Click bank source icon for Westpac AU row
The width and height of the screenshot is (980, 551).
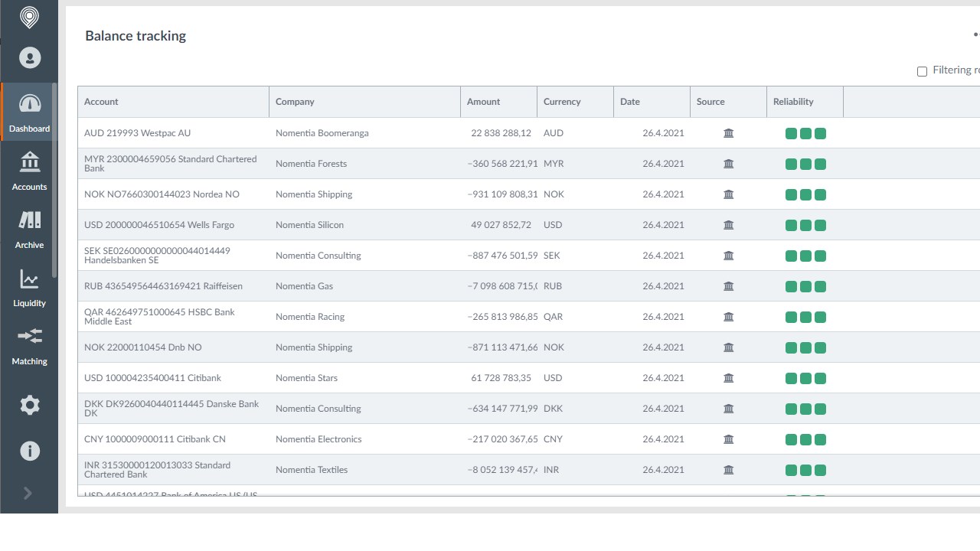729,133
